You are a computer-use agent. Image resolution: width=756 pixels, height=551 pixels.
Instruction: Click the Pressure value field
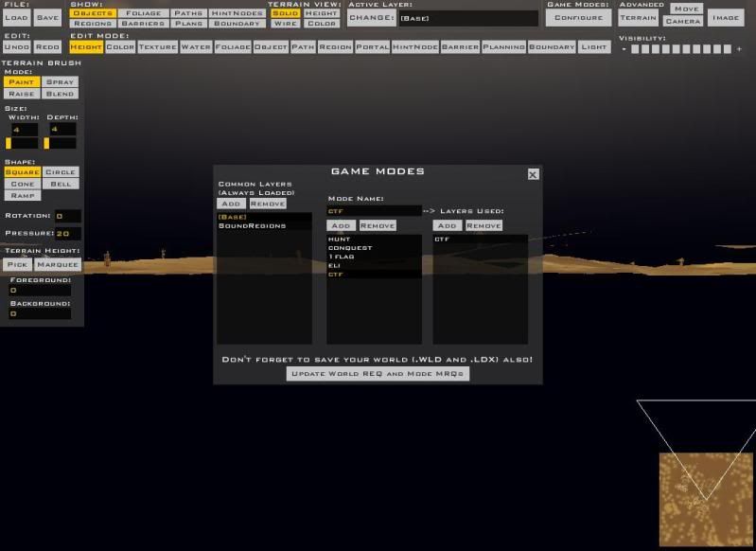(x=68, y=234)
